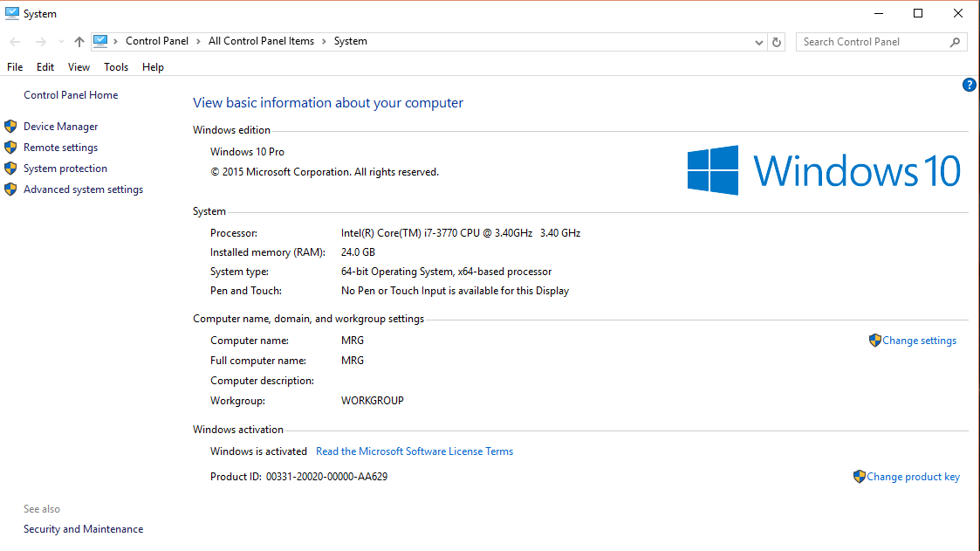The width and height of the screenshot is (980, 551).
Task: Go to Control Panel Home
Action: 71,95
